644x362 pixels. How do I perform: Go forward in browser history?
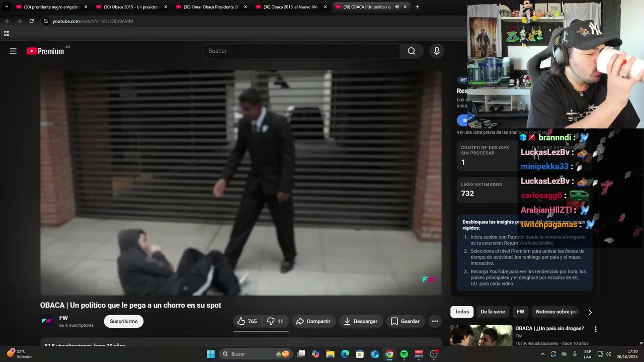(x=19, y=21)
